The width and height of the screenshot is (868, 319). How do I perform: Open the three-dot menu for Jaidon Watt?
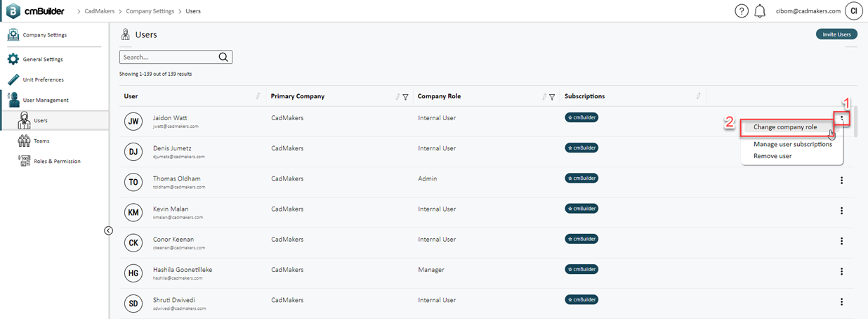pyautogui.click(x=841, y=119)
